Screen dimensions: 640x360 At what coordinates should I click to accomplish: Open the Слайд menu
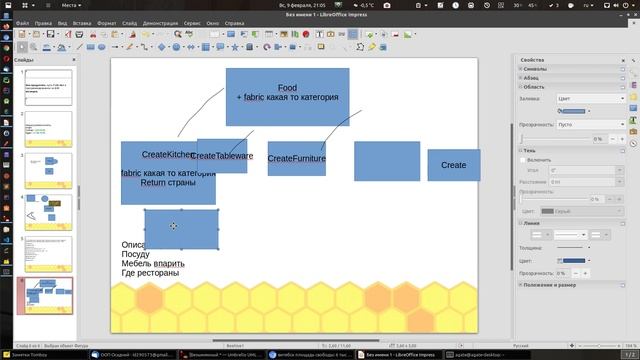tap(129, 23)
